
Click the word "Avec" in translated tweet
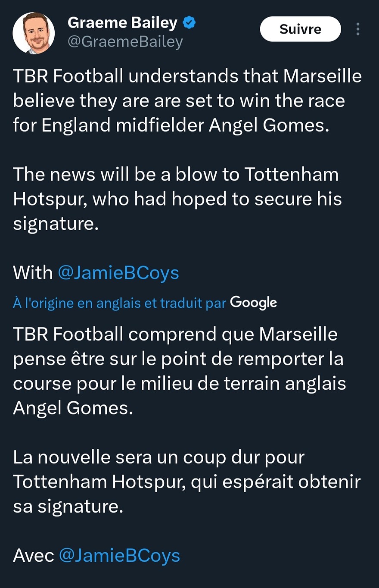34,555
